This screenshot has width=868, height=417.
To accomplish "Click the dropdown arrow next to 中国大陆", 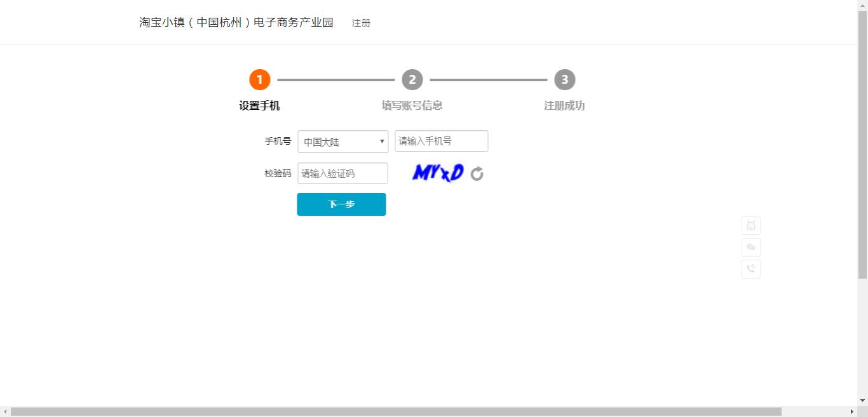I will [381, 141].
